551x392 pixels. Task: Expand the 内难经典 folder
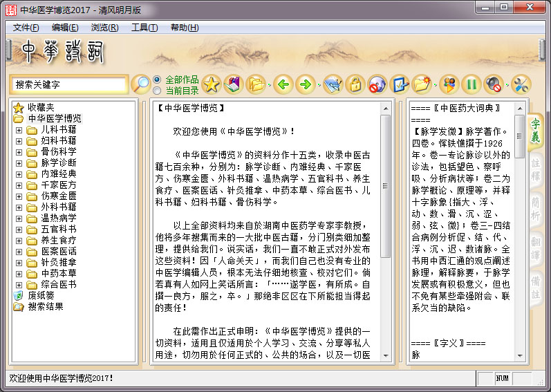click(x=19, y=174)
